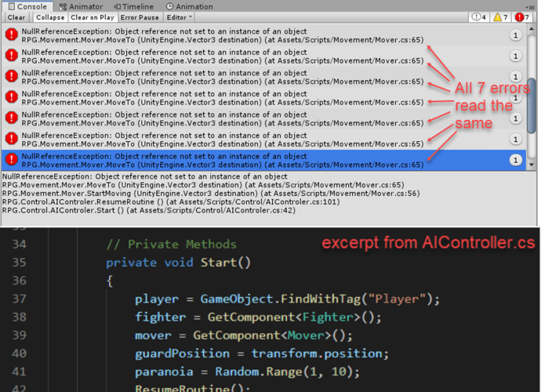Click the Clear console button
Viewport: 541px width, 392px height.
coord(16,17)
